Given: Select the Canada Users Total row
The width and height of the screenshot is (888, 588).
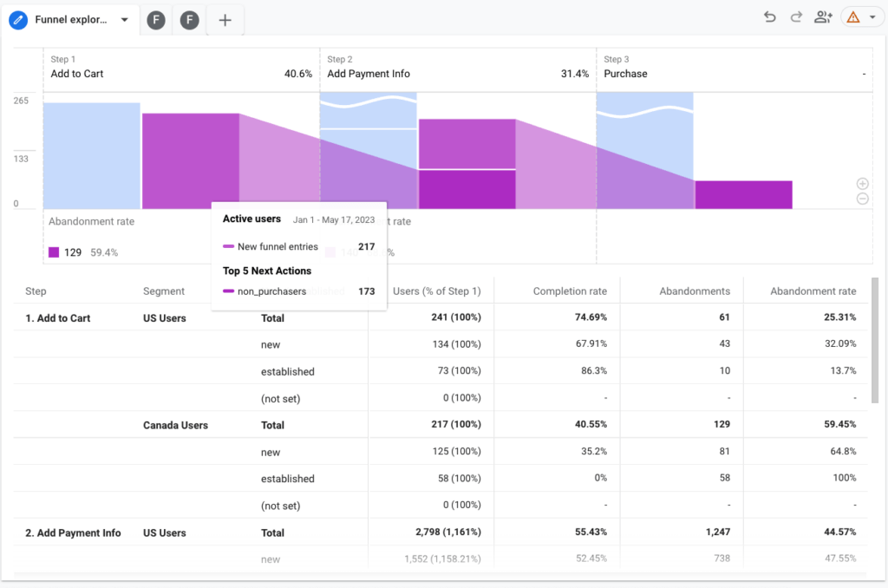Looking at the screenshot, I should [272, 425].
